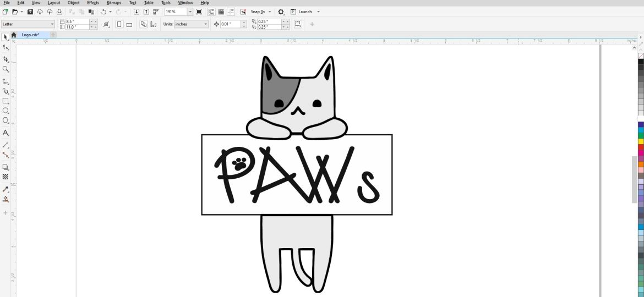
Task: Set page orientation to Landscape
Action: 129,24
